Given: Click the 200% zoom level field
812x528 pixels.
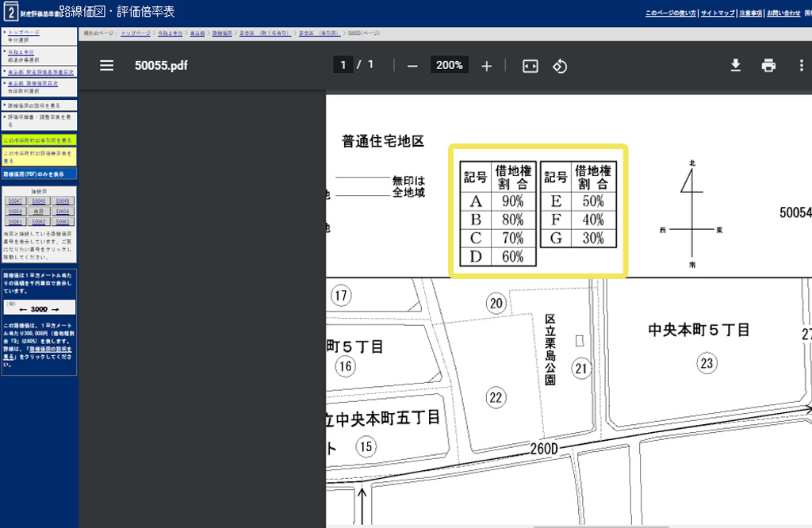Looking at the screenshot, I should (450, 65).
